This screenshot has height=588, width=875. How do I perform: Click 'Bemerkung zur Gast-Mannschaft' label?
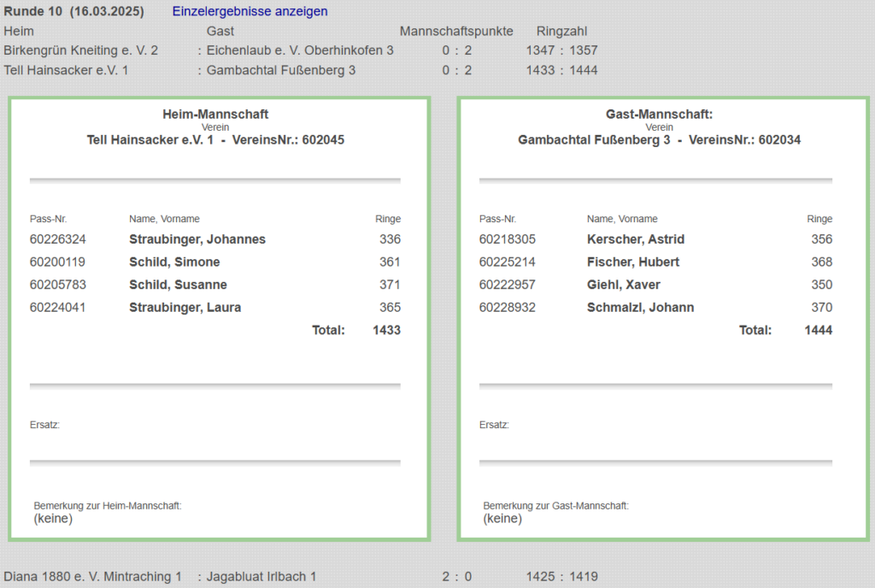555,506
